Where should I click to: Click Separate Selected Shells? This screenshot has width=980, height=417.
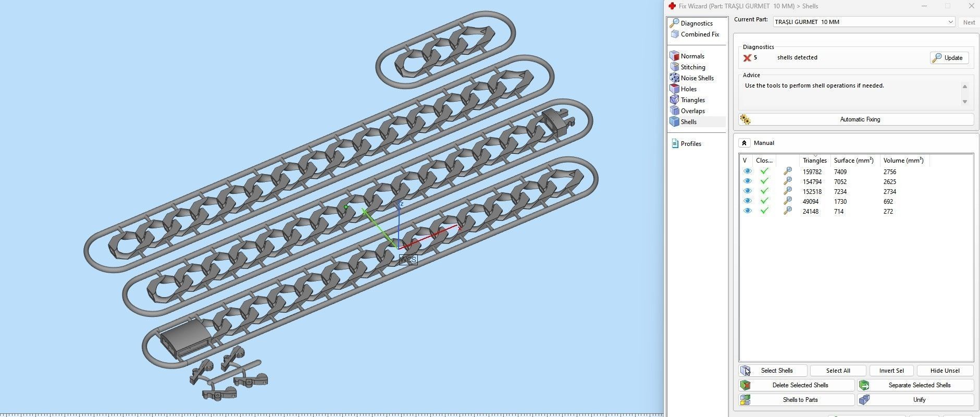click(915, 385)
